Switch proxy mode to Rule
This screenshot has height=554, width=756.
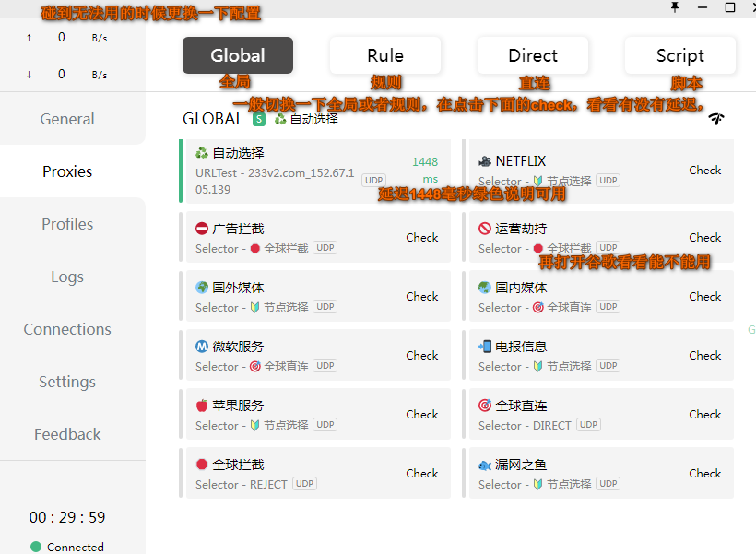tap(385, 55)
